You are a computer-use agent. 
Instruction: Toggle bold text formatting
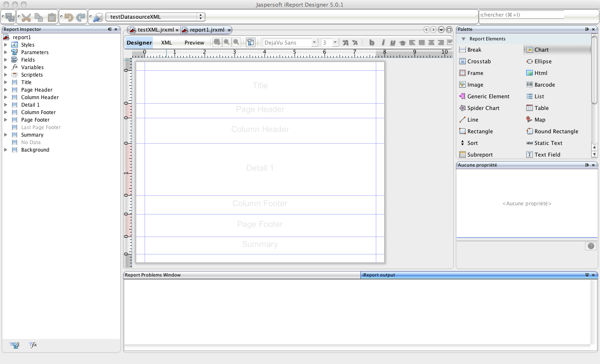372,42
